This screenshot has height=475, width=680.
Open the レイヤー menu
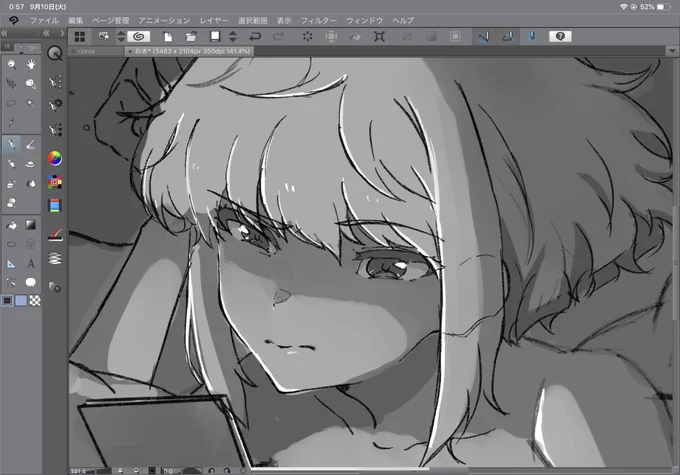tap(214, 20)
